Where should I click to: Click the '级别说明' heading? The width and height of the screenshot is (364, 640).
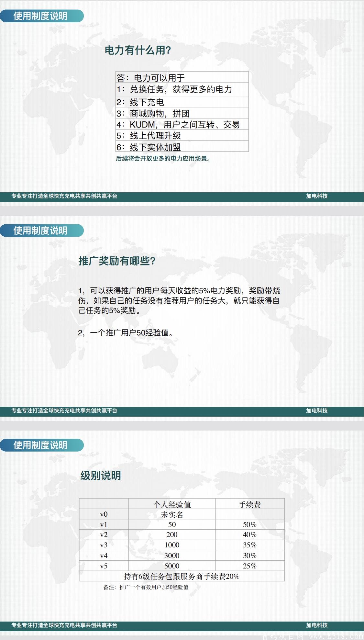pyautogui.click(x=101, y=476)
